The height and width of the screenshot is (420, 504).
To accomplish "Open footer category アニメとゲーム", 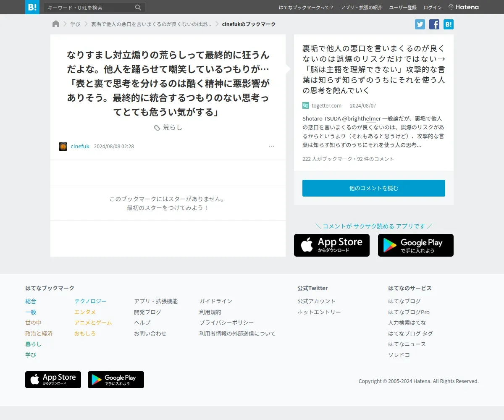I will (x=93, y=323).
